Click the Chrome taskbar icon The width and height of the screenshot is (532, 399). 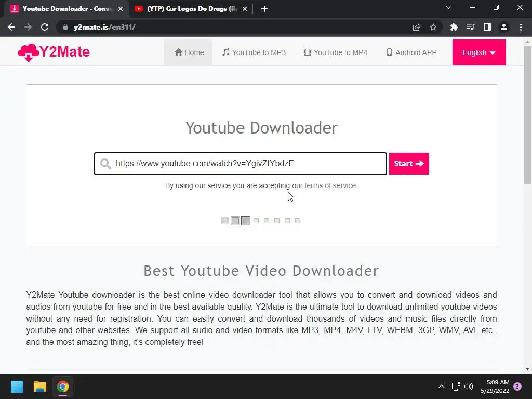click(x=63, y=387)
